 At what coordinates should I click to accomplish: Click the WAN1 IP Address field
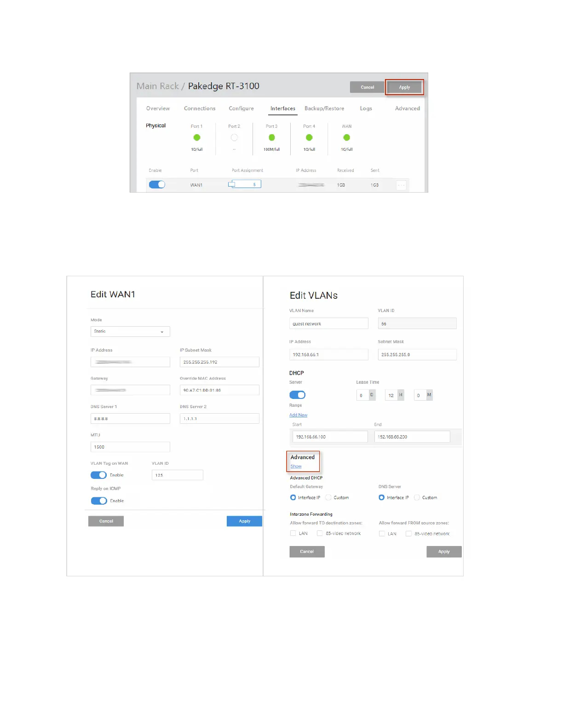point(130,362)
